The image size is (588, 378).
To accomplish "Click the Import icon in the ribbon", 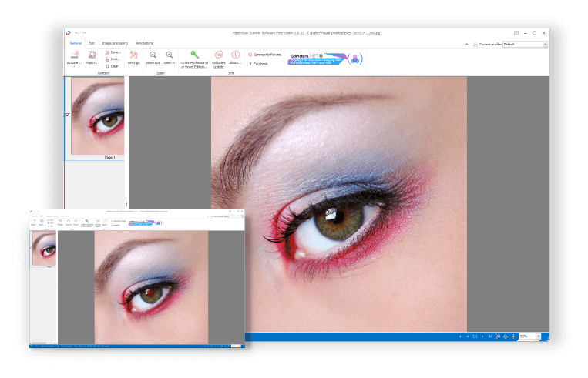I will [92, 57].
